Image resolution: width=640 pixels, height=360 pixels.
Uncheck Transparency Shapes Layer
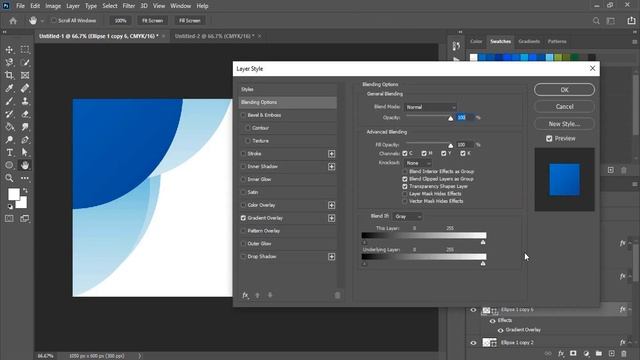coord(405,187)
